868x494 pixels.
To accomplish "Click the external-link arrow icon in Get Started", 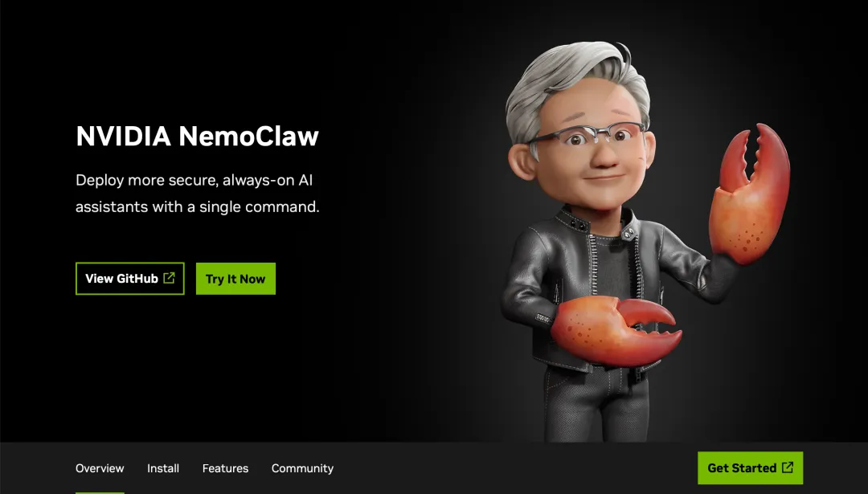I will [x=787, y=467].
